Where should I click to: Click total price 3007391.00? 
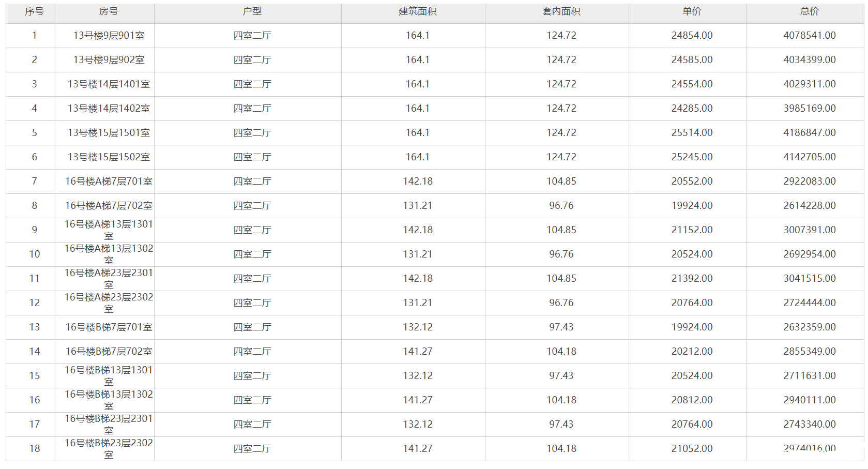click(x=810, y=230)
